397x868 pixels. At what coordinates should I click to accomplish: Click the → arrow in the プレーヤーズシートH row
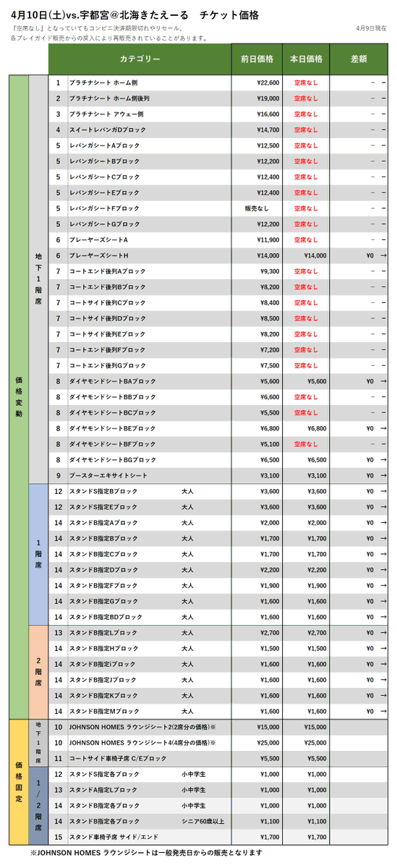(x=383, y=255)
